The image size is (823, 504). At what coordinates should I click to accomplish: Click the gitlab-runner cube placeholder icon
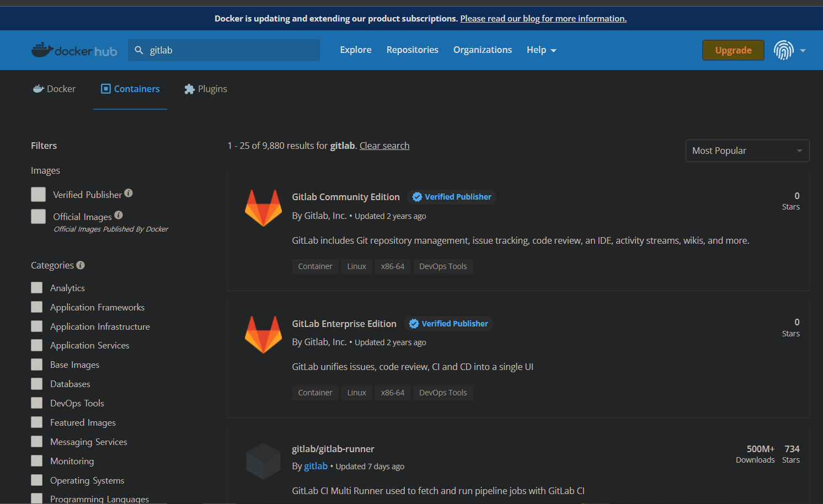pyautogui.click(x=263, y=461)
